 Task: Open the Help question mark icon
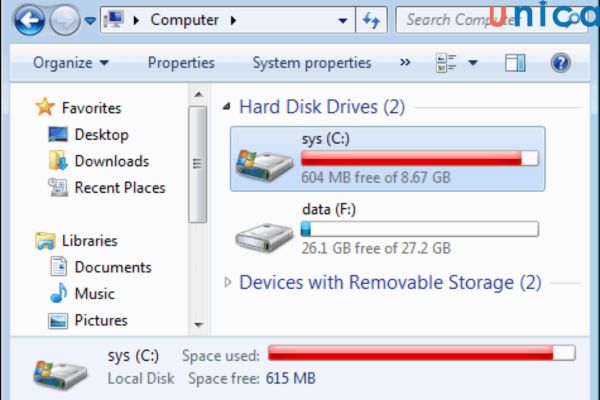click(560, 63)
